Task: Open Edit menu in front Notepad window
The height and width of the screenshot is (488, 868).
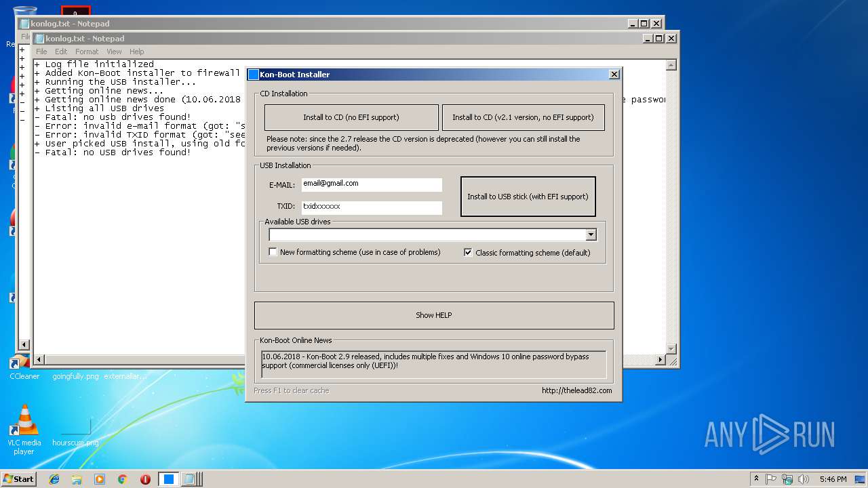Action: (61, 52)
